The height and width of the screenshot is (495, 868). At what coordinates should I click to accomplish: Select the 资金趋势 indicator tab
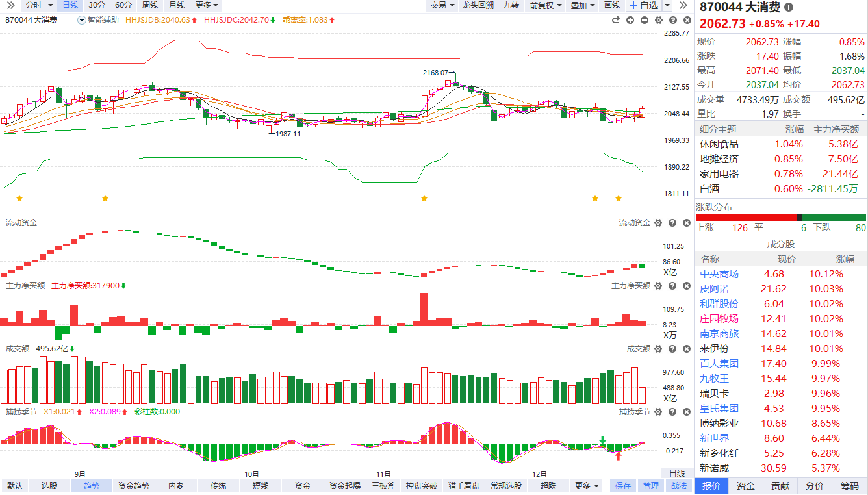pos(133,486)
